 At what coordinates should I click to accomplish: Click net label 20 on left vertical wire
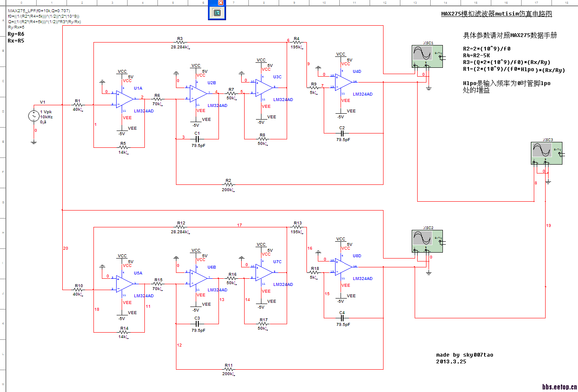66,248
